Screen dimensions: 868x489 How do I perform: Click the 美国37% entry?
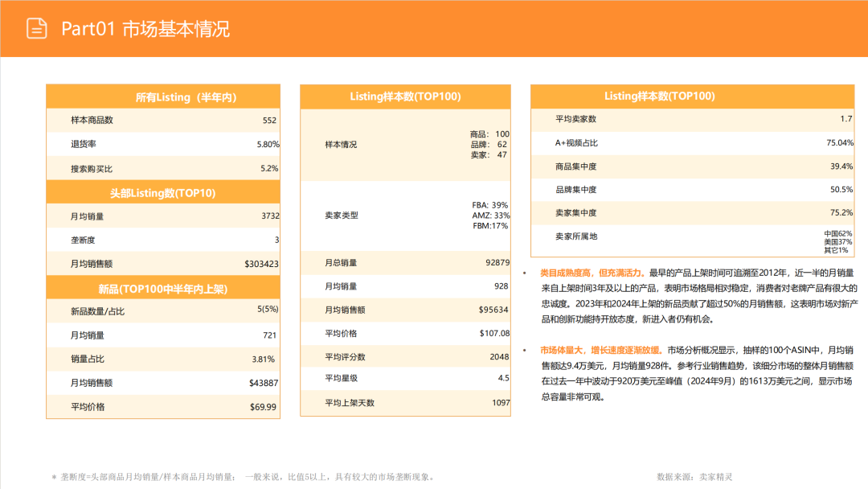[838, 242]
